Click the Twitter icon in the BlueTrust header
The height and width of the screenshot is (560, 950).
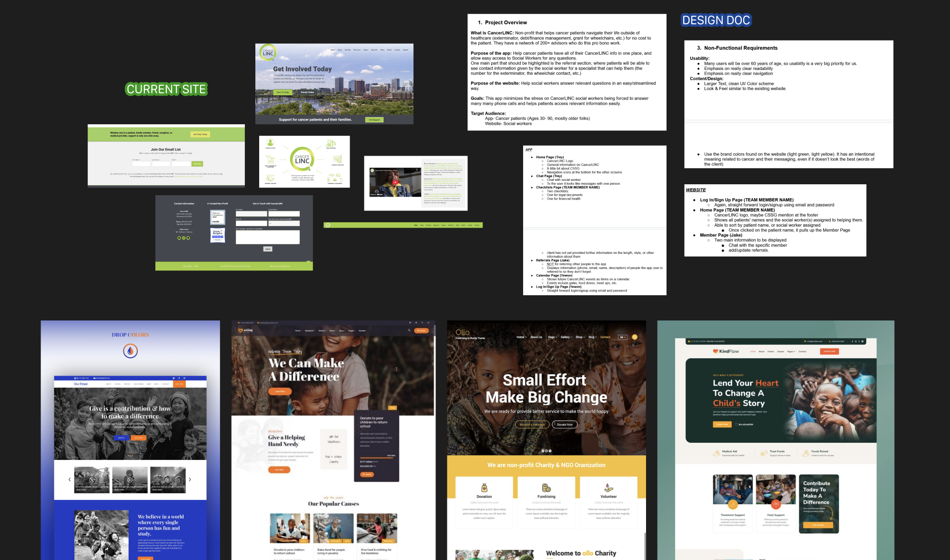[x=174, y=378]
